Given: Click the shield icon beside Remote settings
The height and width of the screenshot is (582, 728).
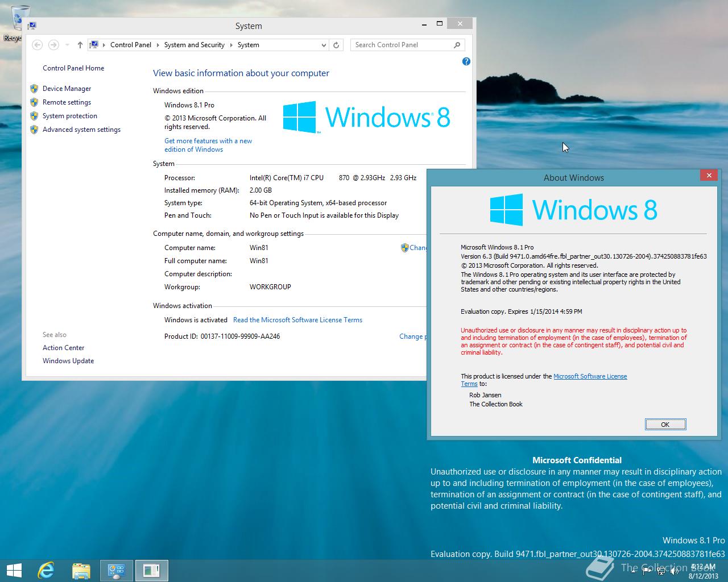Looking at the screenshot, I should [x=34, y=102].
